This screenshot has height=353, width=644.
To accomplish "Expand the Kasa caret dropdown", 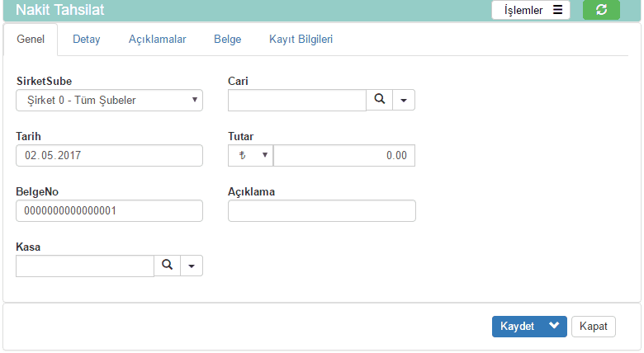I will [x=192, y=266].
